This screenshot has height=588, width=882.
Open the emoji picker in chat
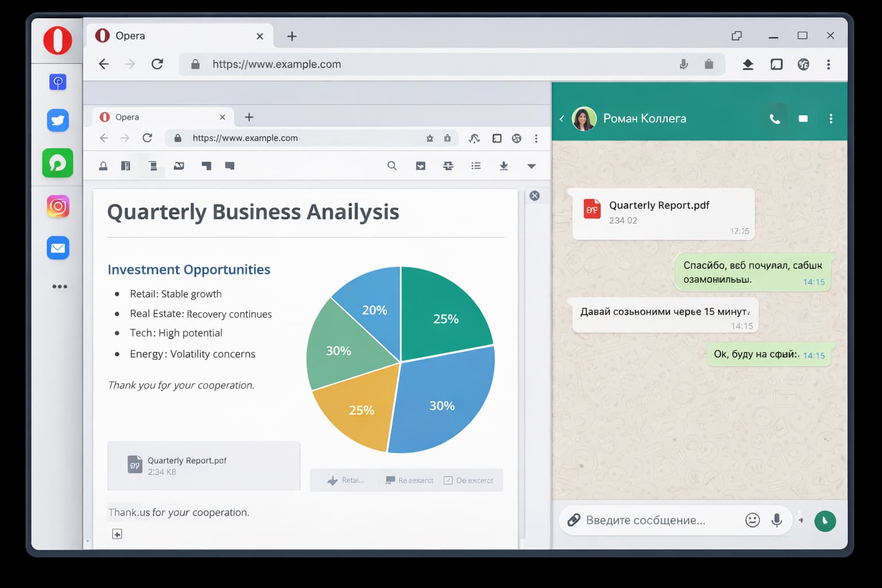coord(752,520)
